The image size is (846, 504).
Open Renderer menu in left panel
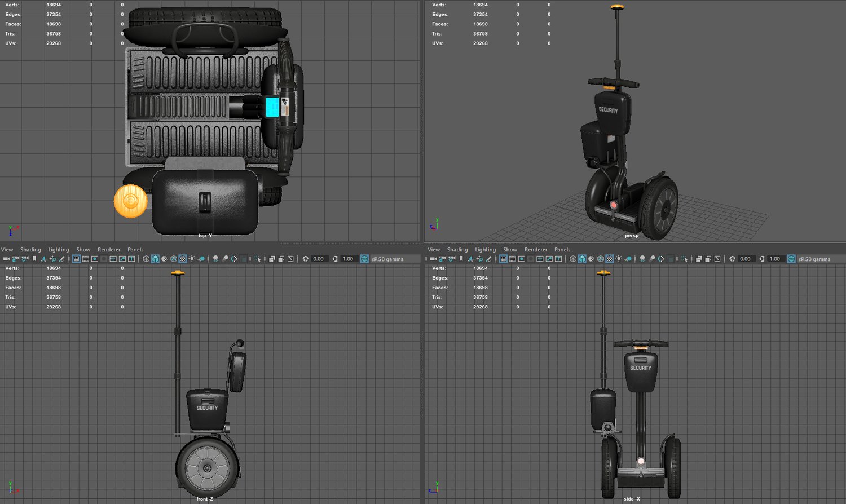109,250
